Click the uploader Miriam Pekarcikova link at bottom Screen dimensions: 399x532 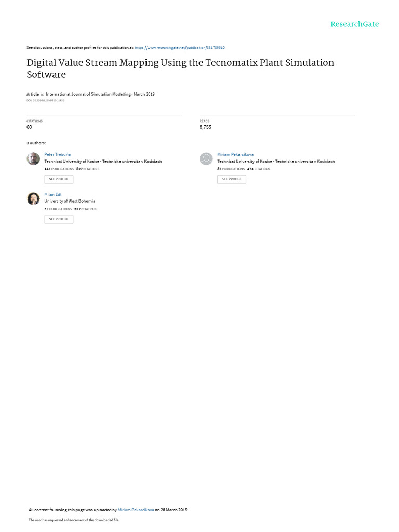(x=136, y=510)
